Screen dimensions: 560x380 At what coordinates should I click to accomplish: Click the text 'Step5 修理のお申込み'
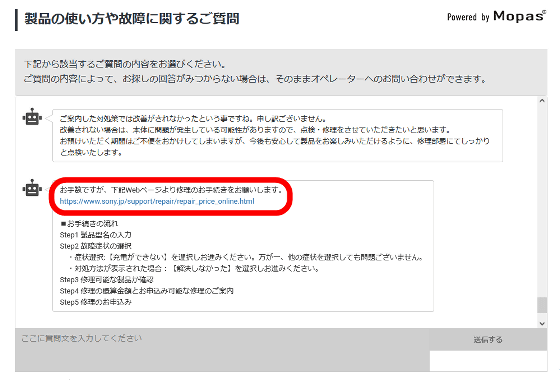(x=95, y=302)
